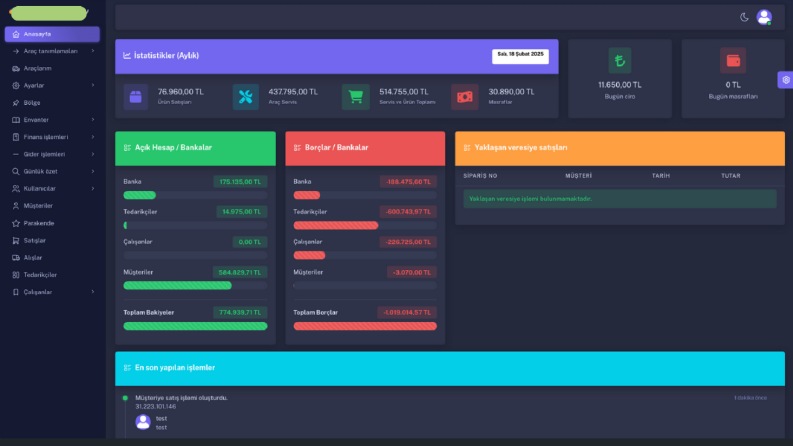The height and width of the screenshot is (446, 793).
Task: Click the Yaklaşan veresiye satışları header icon
Action: click(x=467, y=148)
